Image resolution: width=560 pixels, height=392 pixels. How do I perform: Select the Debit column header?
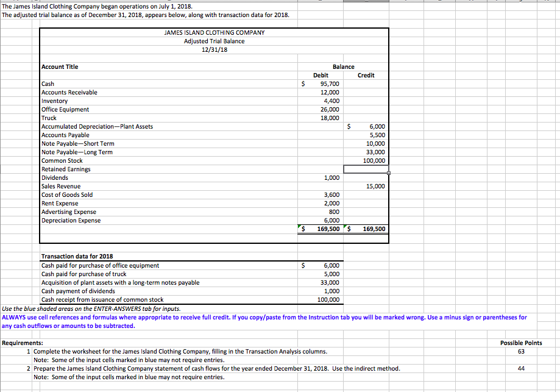(321, 76)
